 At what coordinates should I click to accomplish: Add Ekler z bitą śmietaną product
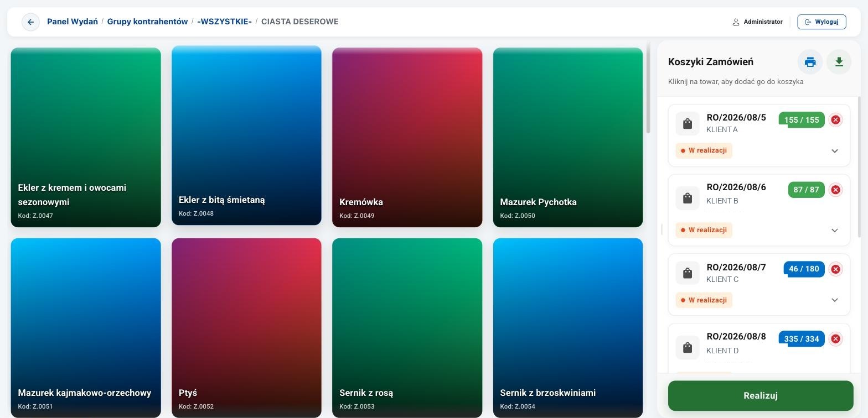coord(246,135)
